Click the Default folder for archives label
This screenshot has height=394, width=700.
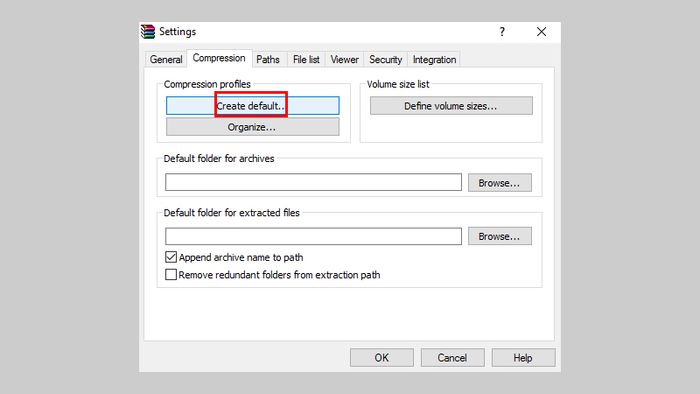(219, 158)
